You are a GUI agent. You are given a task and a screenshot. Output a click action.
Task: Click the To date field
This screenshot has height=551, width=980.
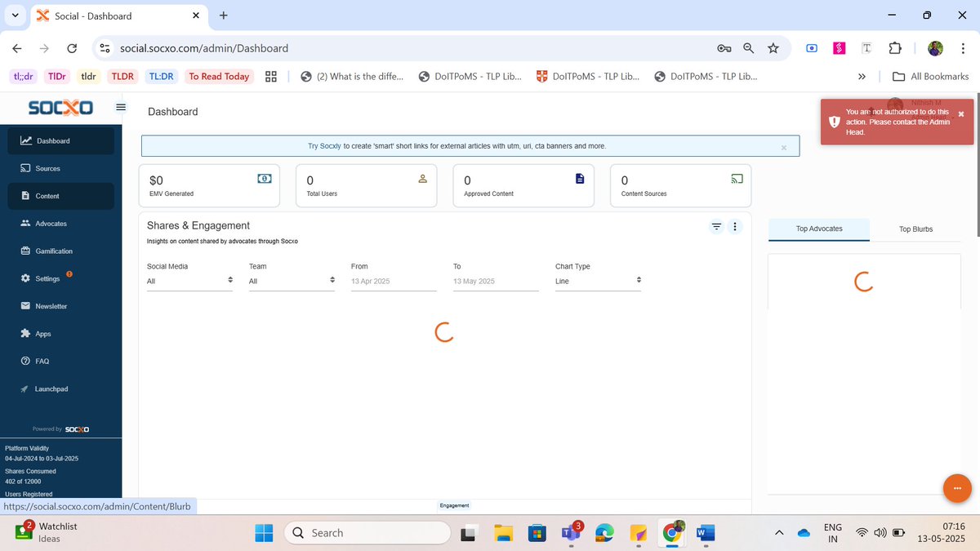coord(496,281)
